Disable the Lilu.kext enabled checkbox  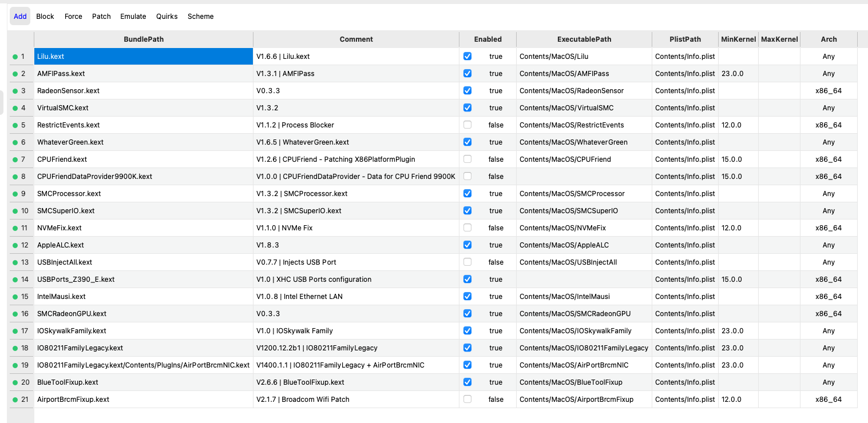pos(467,57)
